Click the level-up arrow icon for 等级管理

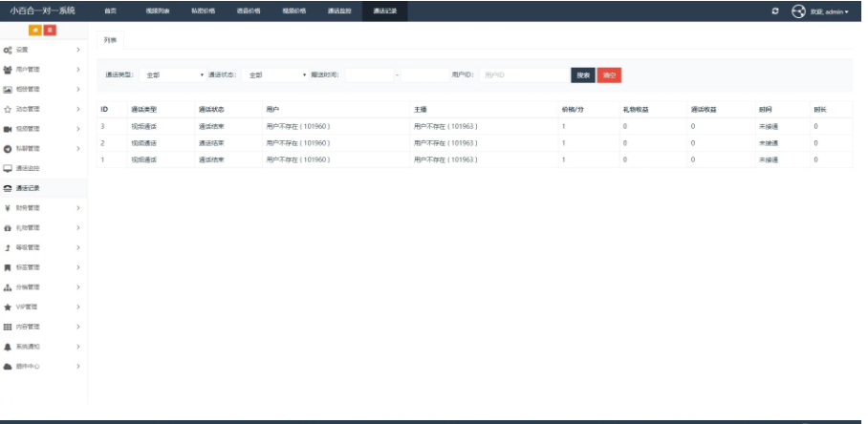pyautogui.click(x=8, y=247)
